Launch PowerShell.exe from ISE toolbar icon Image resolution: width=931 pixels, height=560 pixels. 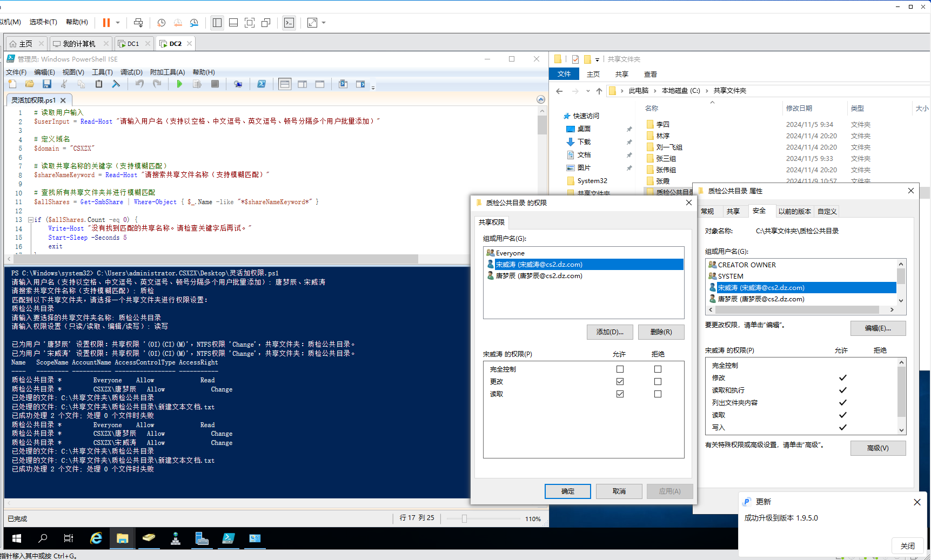point(262,84)
